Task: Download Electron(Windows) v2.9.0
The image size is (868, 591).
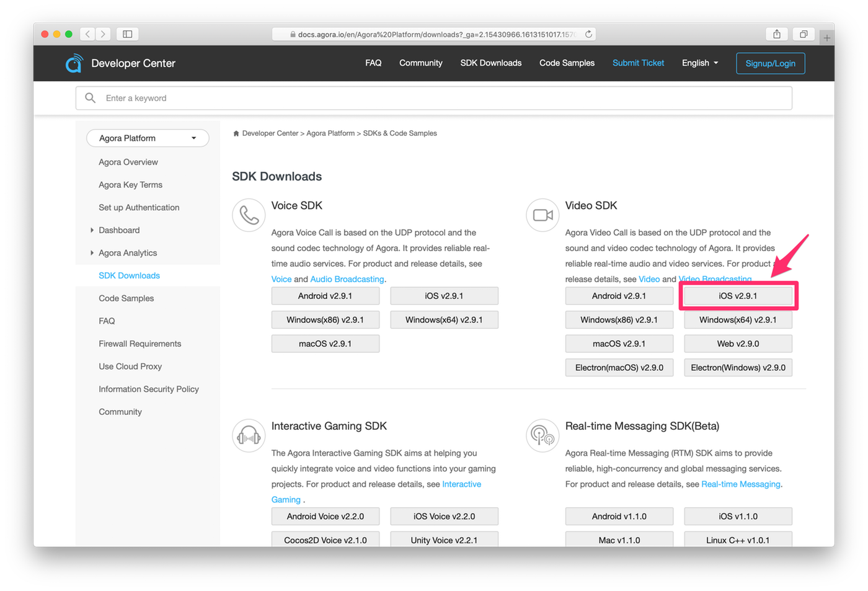Action: [x=738, y=368]
